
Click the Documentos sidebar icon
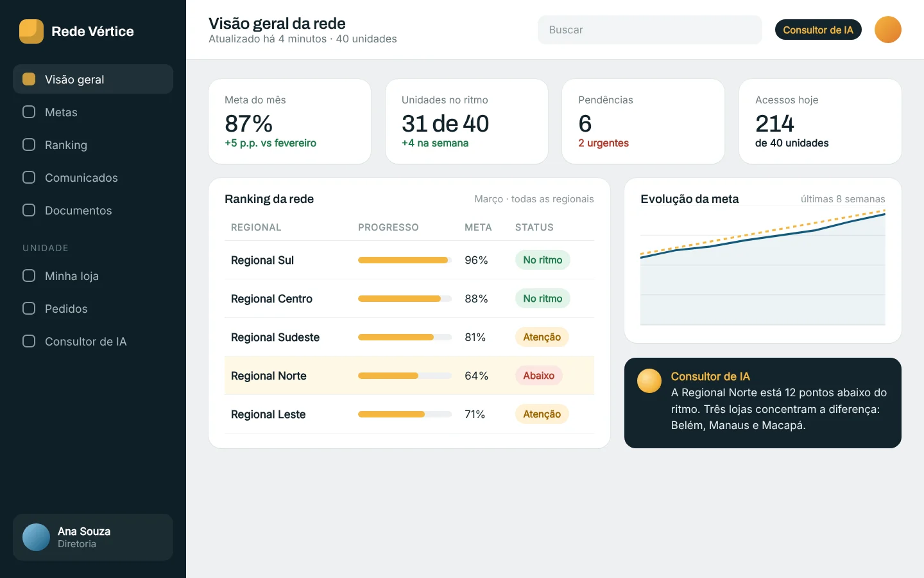click(29, 210)
